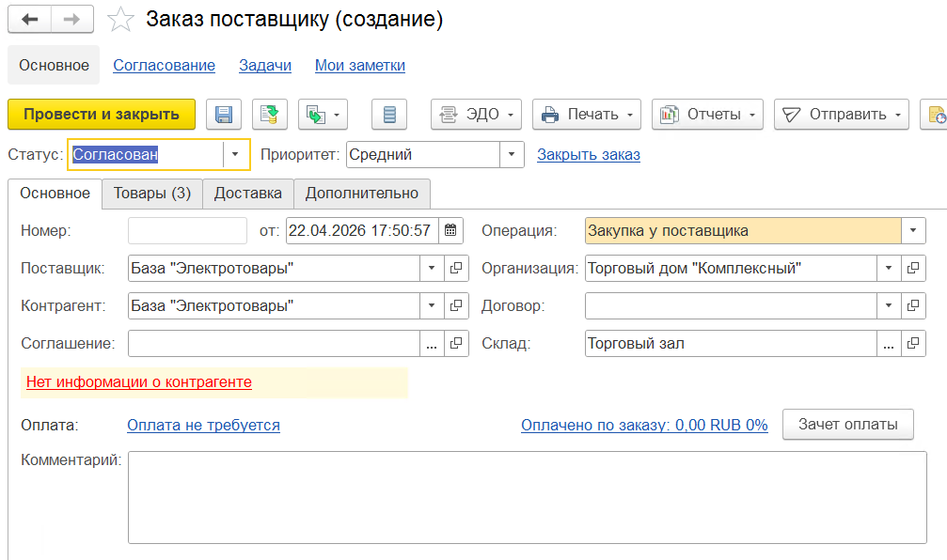Click the Статус field showing Согласован
The image size is (947, 560).
(x=147, y=154)
